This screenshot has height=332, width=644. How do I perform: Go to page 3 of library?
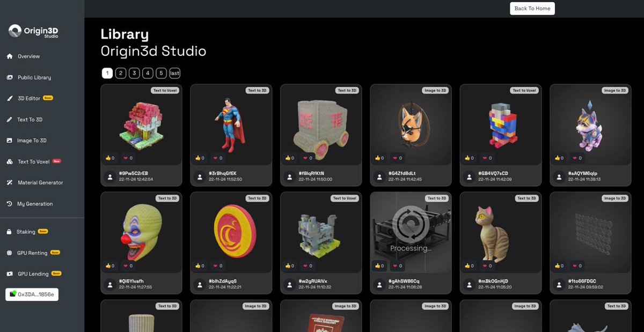134,73
